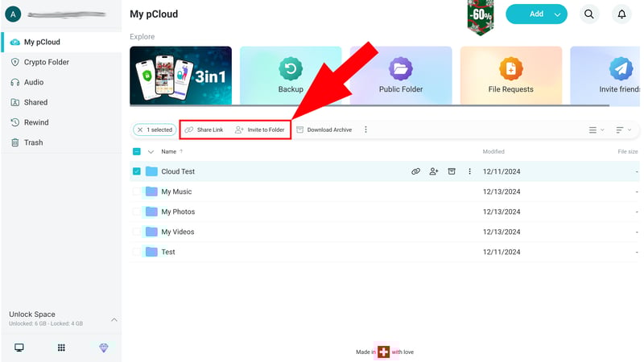Click the account avatar letter A
This screenshot has height=362, width=644.
(13, 14)
